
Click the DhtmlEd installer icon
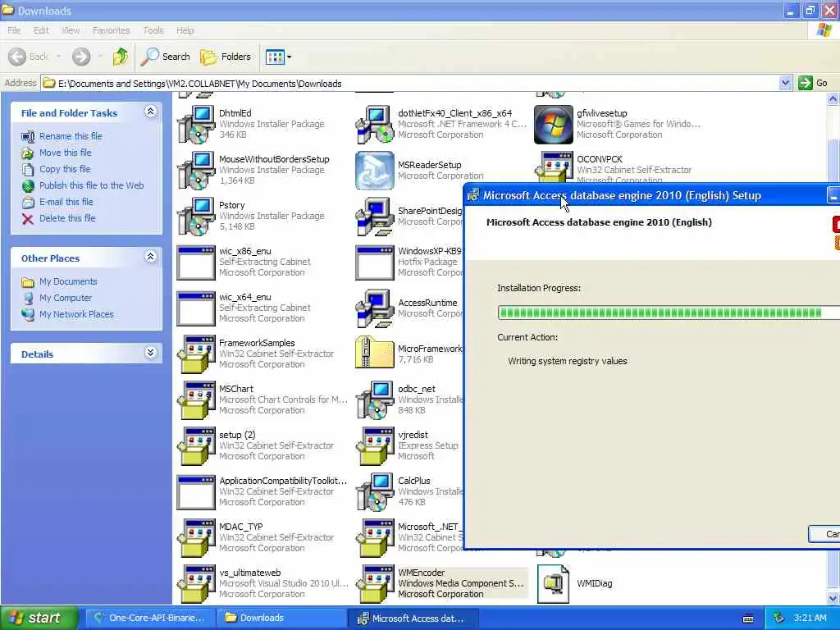click(196, 125)
